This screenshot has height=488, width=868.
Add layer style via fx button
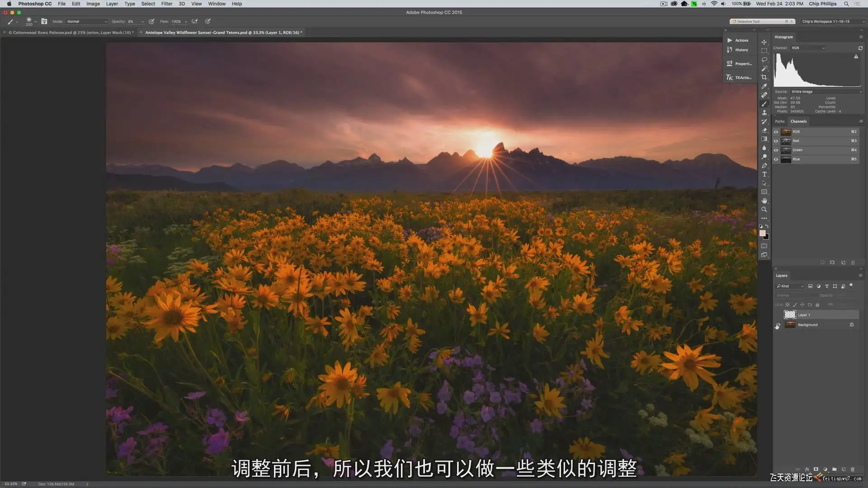pyautogui.click(x=807, y=469)
